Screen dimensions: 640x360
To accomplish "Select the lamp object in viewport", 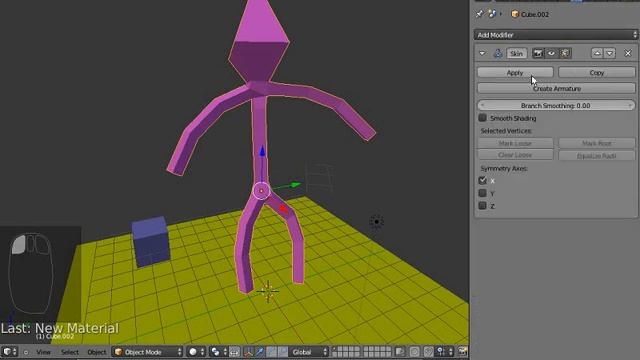I will [376, 222].
